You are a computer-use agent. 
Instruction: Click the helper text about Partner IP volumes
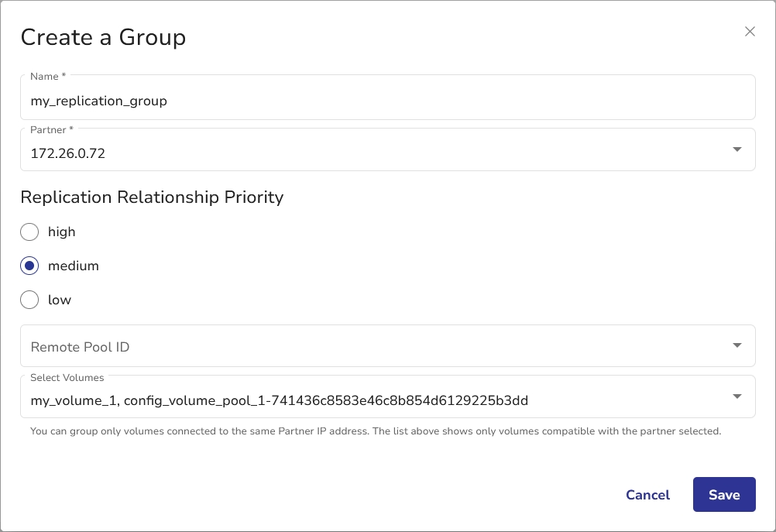click(x=376, y=431)
